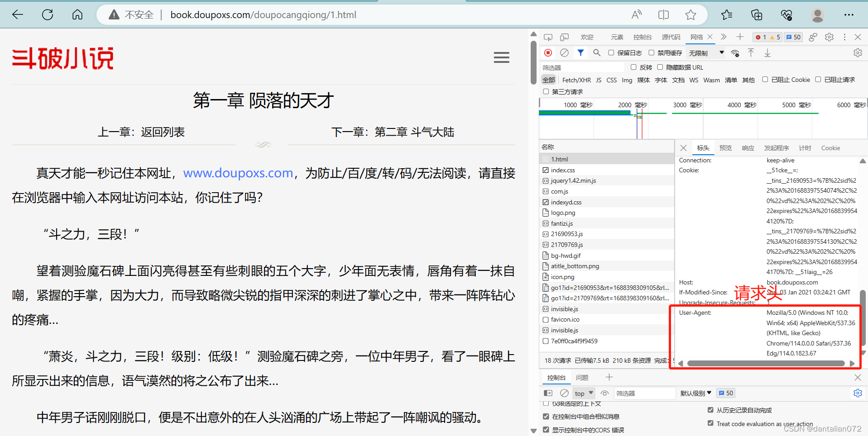Click horizontal scrollbar in headers pane
This screenshot has height=436, width=868.
click(766, 363)
